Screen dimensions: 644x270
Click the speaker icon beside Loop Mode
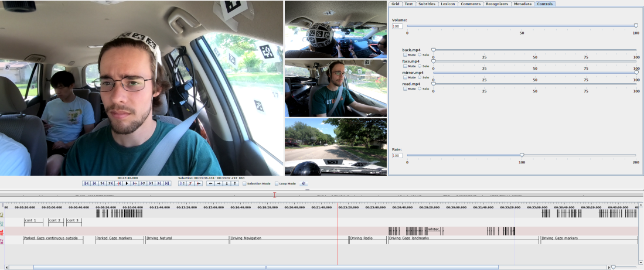pos(304,183)
